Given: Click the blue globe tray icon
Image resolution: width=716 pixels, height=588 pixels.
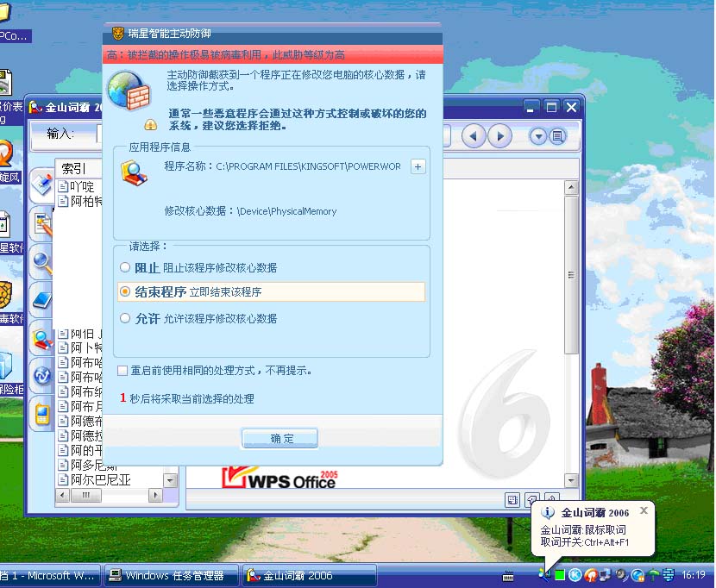Looking at the screenshot, I should click(x=637, y=575).
